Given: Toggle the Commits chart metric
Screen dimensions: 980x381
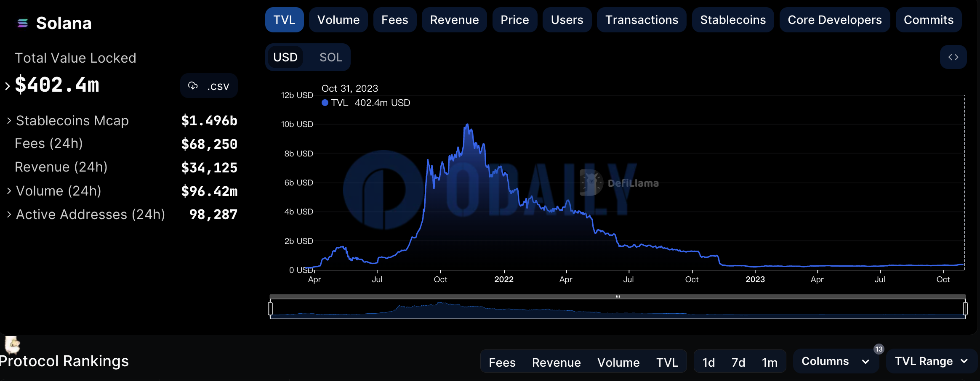Looking at the screenshot, I should coord(929,20).
